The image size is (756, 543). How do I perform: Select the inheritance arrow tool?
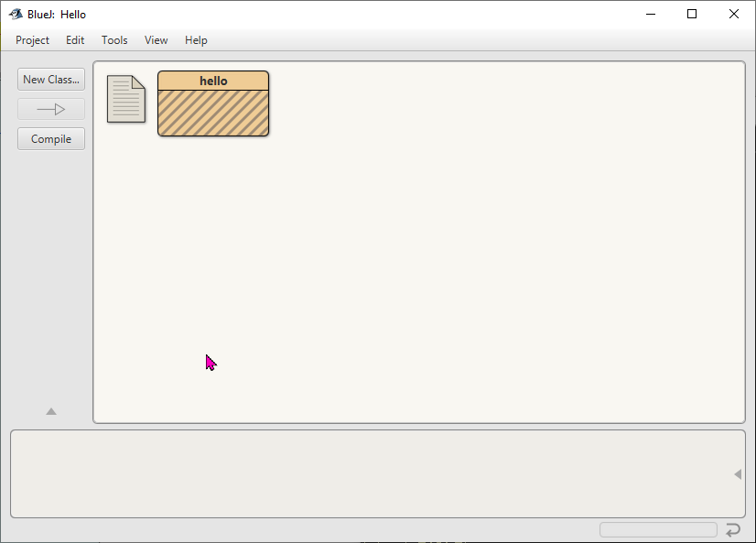coord(51,110)
